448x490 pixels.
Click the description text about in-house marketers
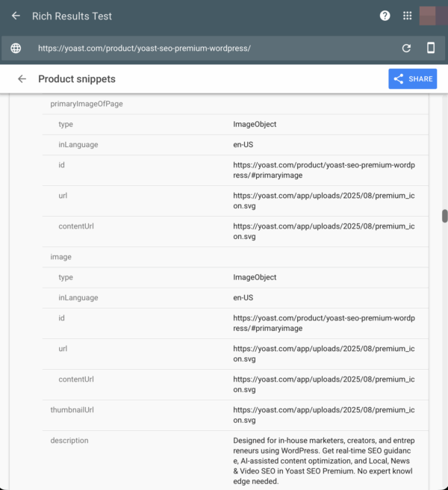(323, 461)
